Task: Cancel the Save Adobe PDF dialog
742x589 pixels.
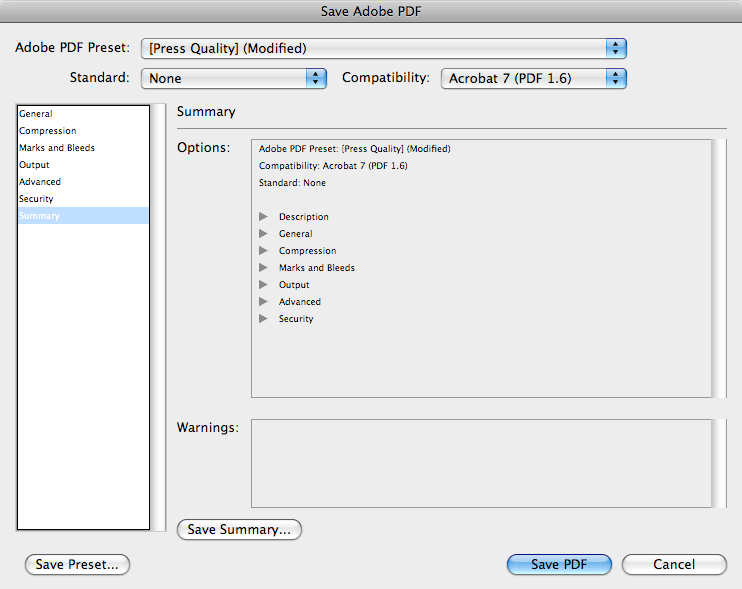Action: pos(674,564)
